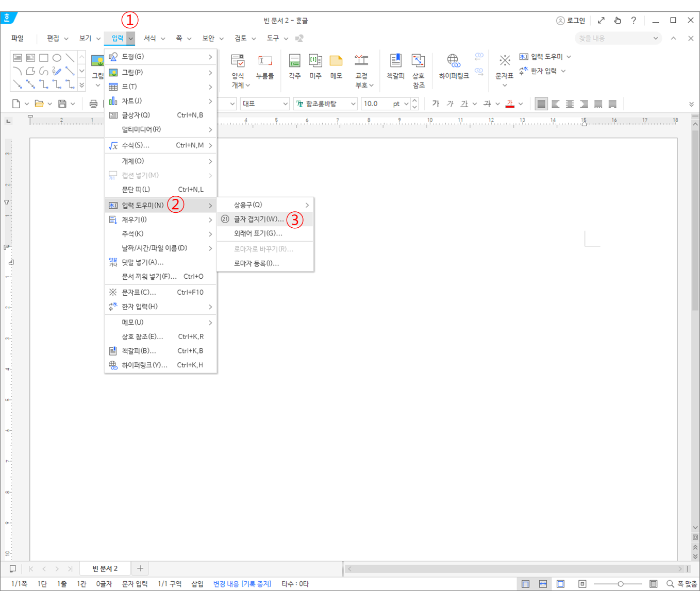This screenshot has height=591, width=700.
Task: Insert an endnote with 미주
Action: click(315, 67)
